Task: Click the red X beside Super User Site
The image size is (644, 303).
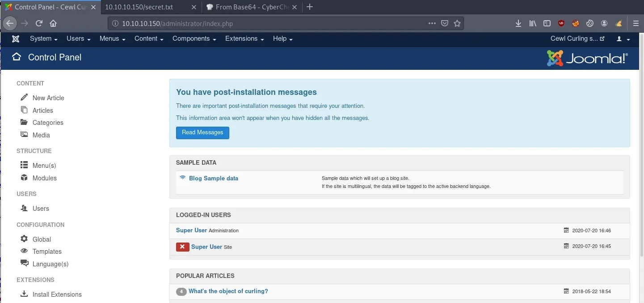Action: click(182, 247)
